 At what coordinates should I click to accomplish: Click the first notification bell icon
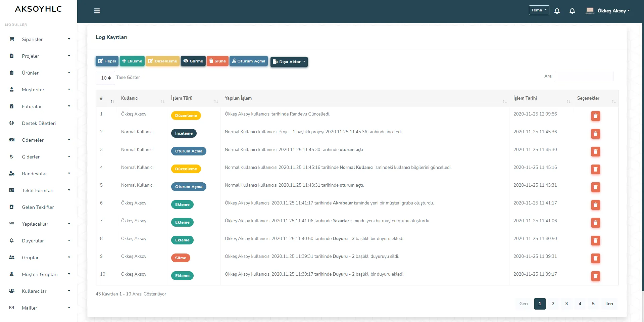557,11
